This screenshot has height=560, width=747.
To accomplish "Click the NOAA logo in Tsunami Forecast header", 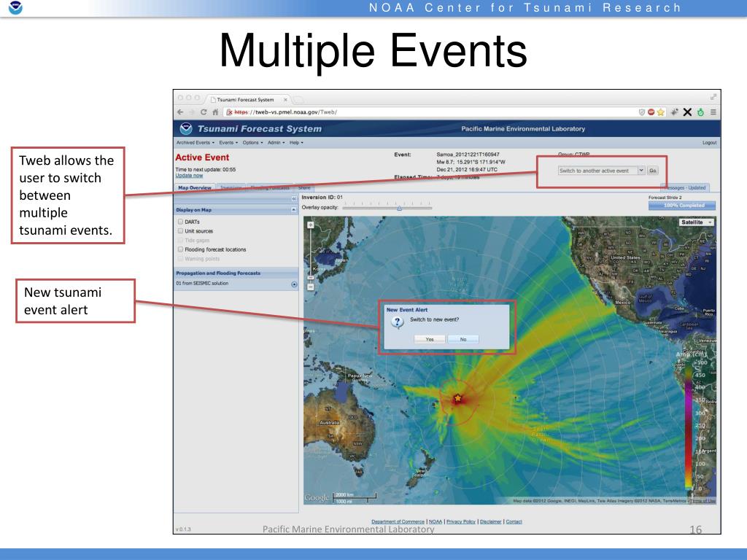I will pos(186,128).
